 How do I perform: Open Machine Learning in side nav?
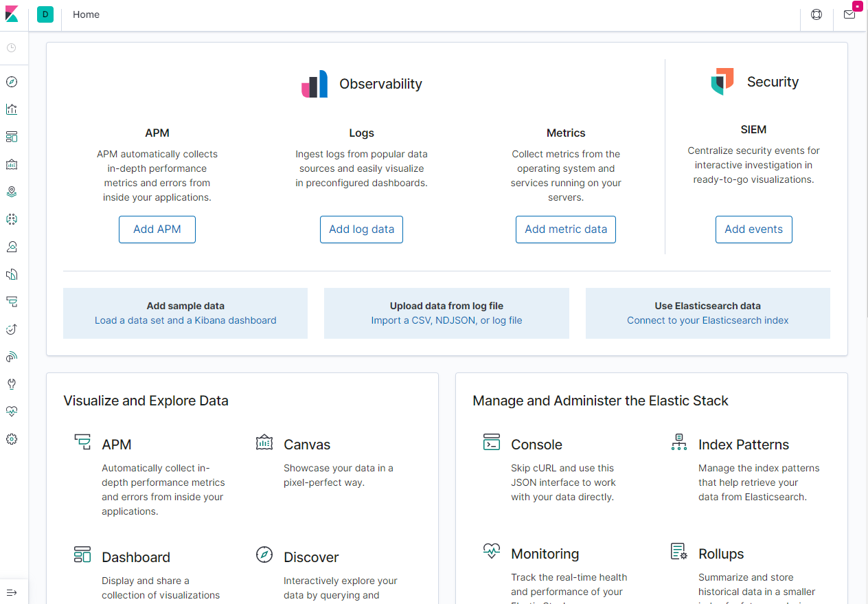pos(12,219)
